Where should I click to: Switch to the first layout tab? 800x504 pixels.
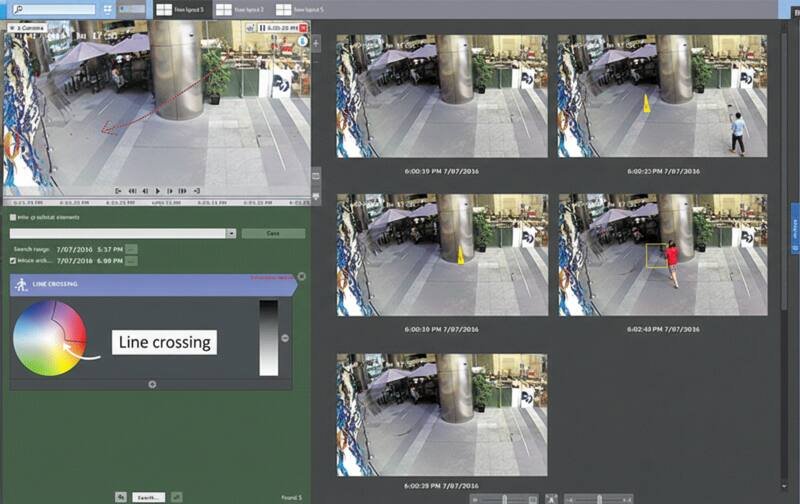[x=182, y=10]
